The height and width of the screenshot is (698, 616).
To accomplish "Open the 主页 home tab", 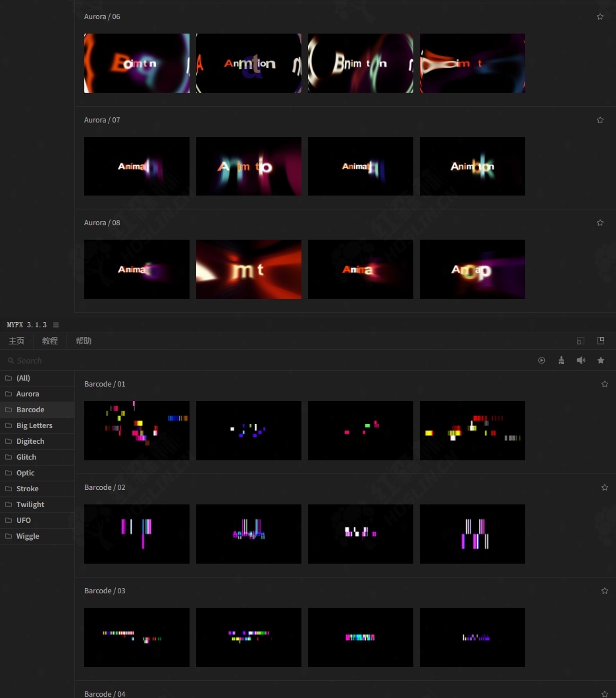I will tap(16, 341).
